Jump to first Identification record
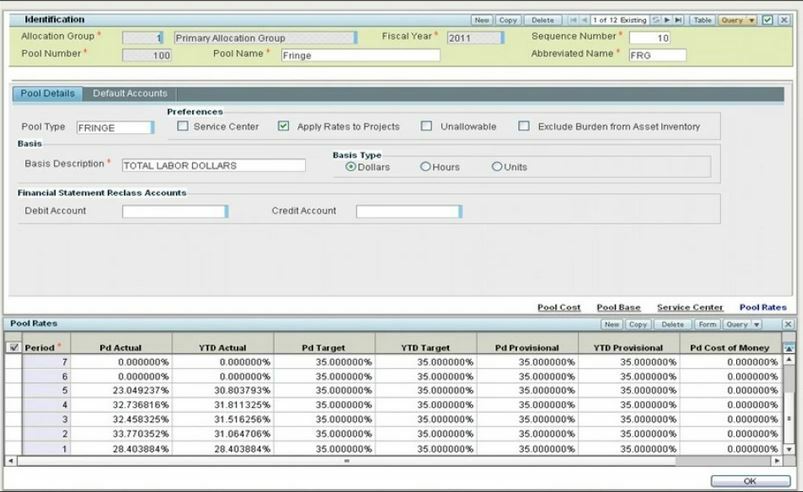This screenshot has height=492, width=803. (572, 20)
